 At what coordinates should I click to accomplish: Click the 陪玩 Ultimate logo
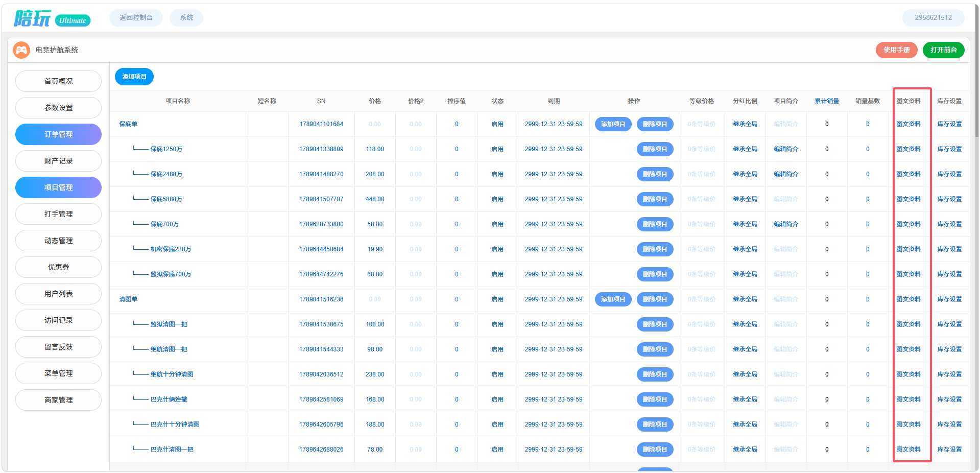tap(52, 18)
